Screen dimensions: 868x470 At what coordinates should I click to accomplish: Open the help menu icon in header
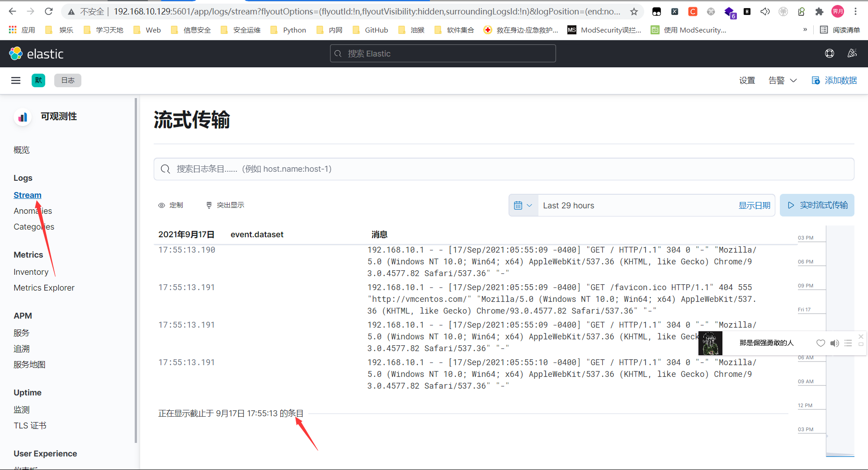[829, 54]
